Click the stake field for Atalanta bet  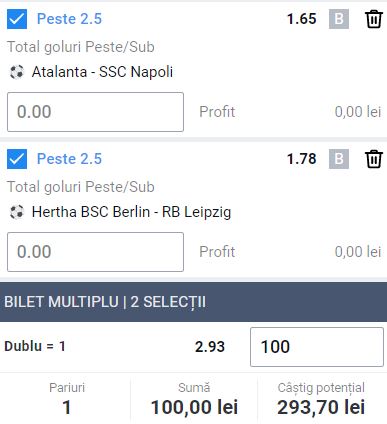95,112
